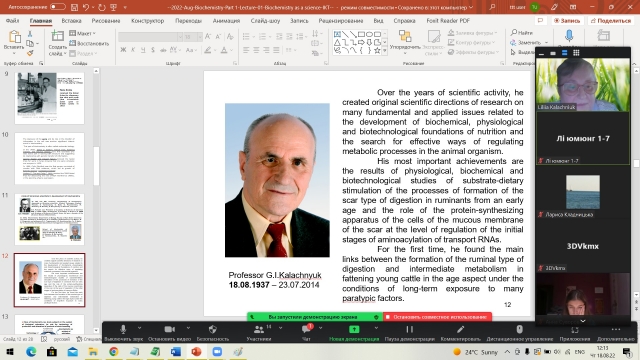Viewport: 640px width, 360px height.
Task: Switch to the Вставка ribbon tab
Action: point(71,20)
